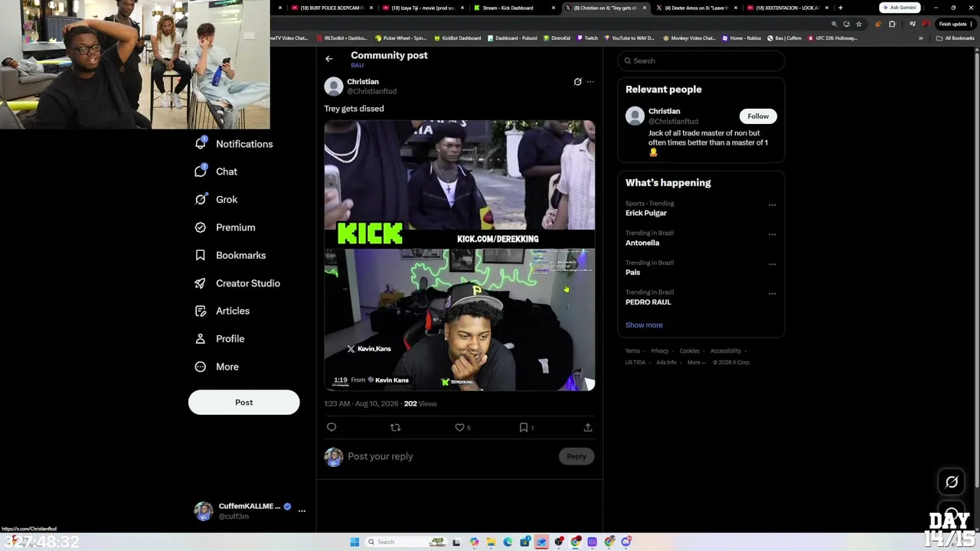
Task: Open a new browser tab
Action: pos(840,8)
